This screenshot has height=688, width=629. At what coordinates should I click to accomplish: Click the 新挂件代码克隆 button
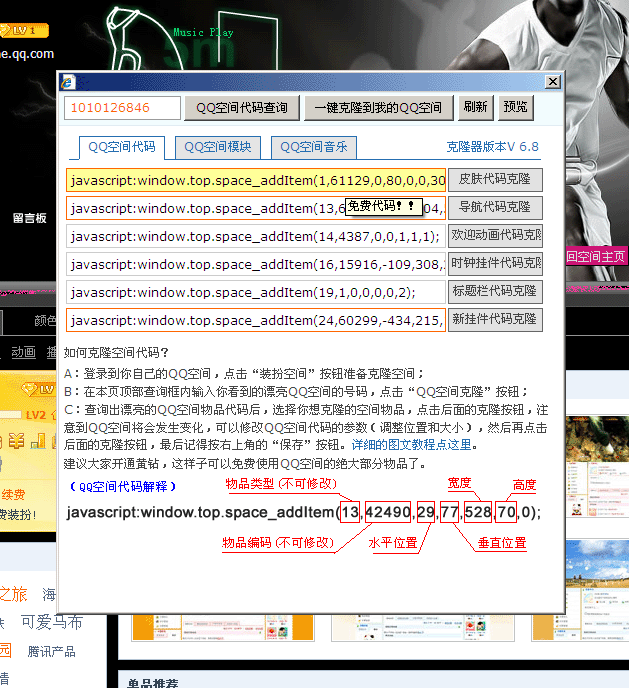[495, 320]
